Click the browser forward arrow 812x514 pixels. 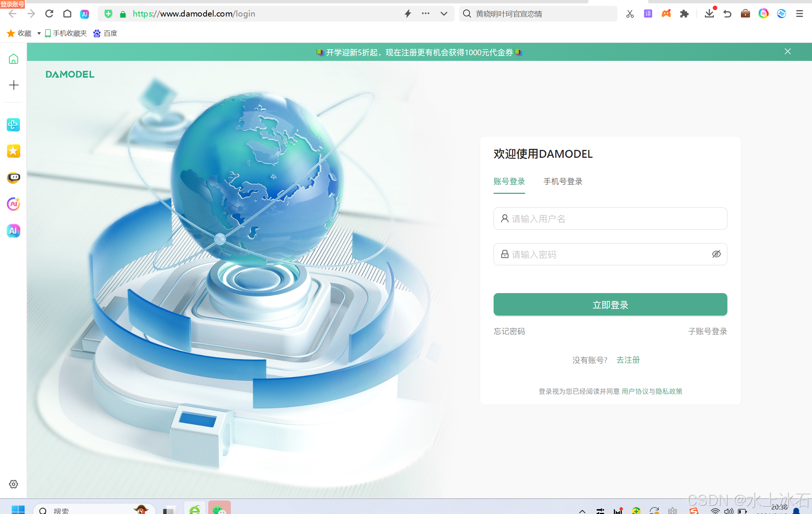pyautogui.click(x=31, y=14)
